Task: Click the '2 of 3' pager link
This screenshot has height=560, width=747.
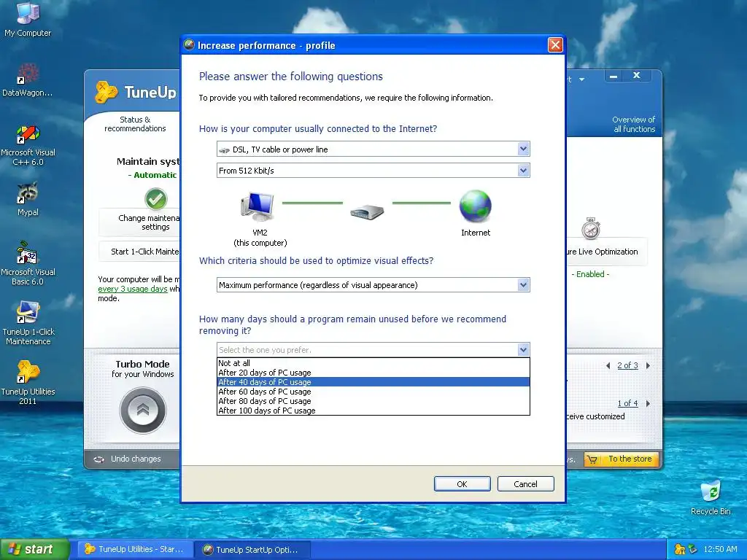Action: pos(627,365)
